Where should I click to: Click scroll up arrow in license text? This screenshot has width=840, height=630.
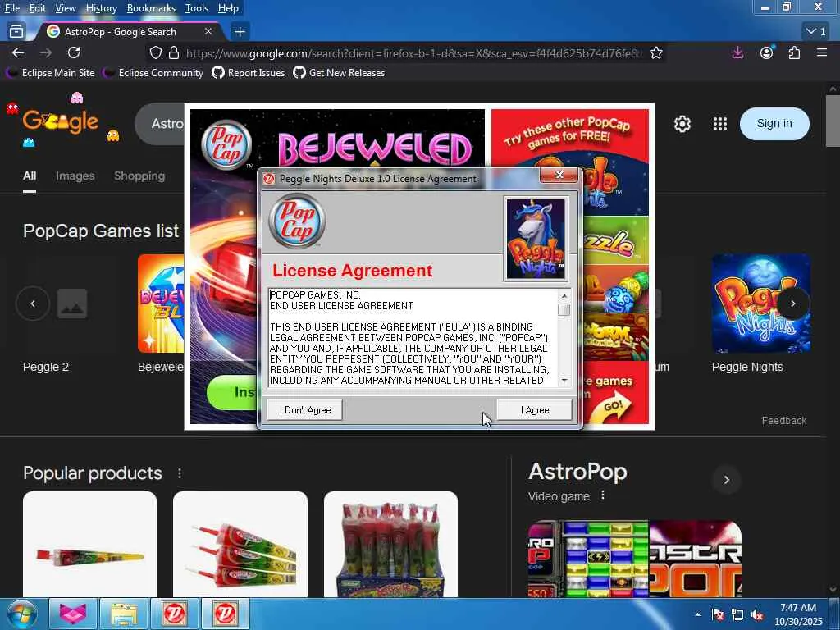point(564,295)
